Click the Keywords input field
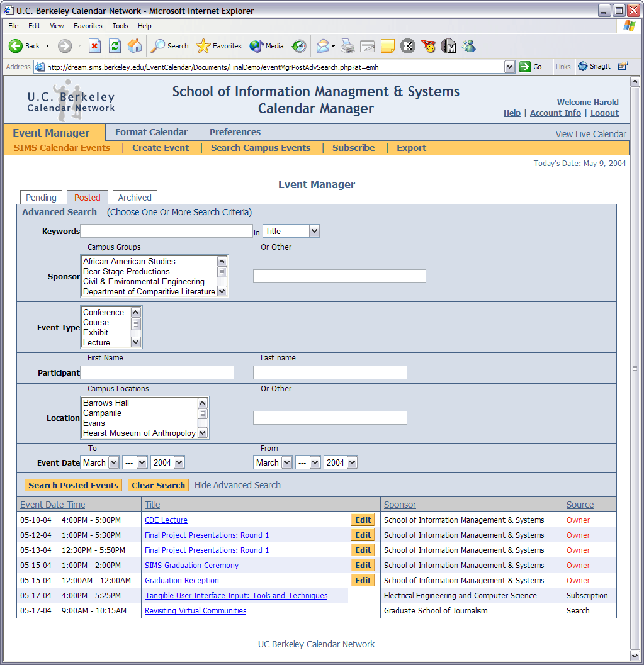 (x=167, y=231)
